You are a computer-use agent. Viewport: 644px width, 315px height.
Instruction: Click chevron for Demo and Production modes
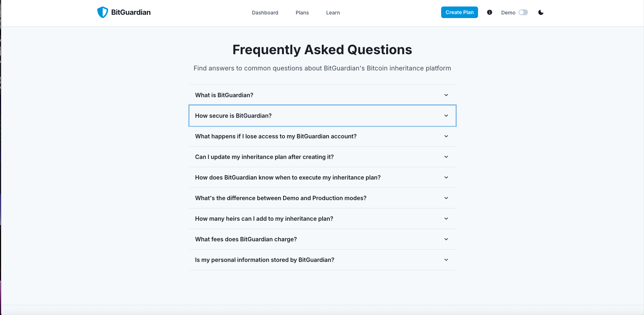point(446,198)
